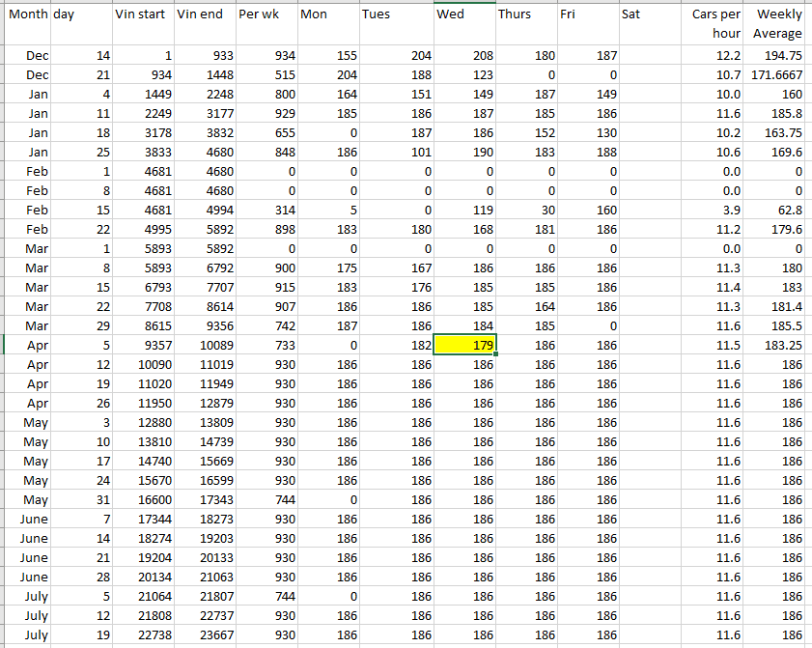
Task: Select the weekly average value 183.25
Action: click(778, 345)
